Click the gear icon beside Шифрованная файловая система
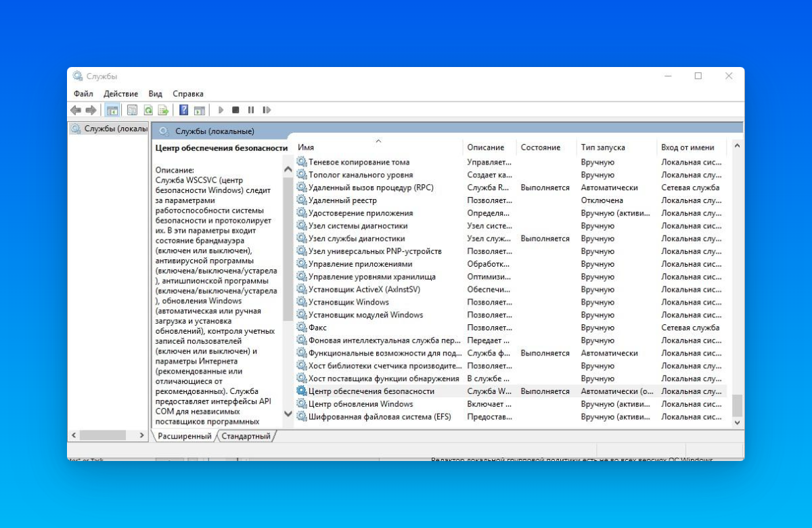812x528 pixels. coord(302,417)
